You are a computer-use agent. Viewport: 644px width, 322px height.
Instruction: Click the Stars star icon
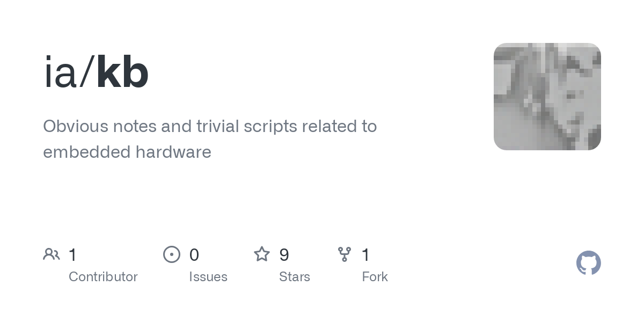point(262,254)
